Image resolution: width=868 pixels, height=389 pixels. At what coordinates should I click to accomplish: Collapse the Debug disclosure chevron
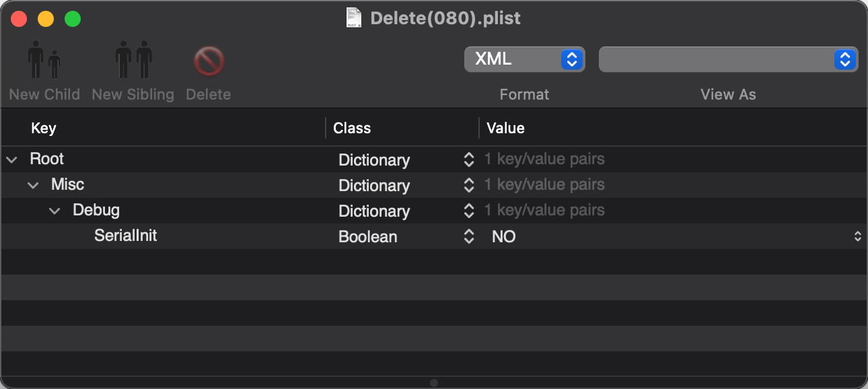coord(55,211)
